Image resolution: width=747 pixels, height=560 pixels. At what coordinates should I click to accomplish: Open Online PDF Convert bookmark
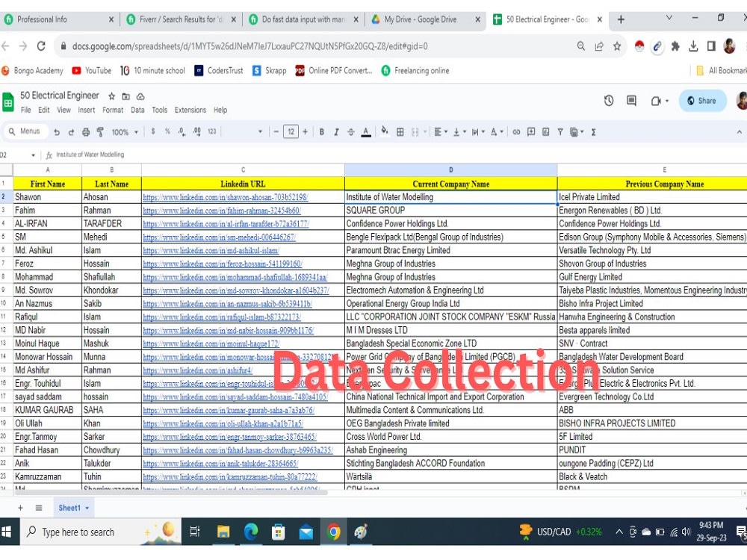pyautogui.click(x=333, y=71)
